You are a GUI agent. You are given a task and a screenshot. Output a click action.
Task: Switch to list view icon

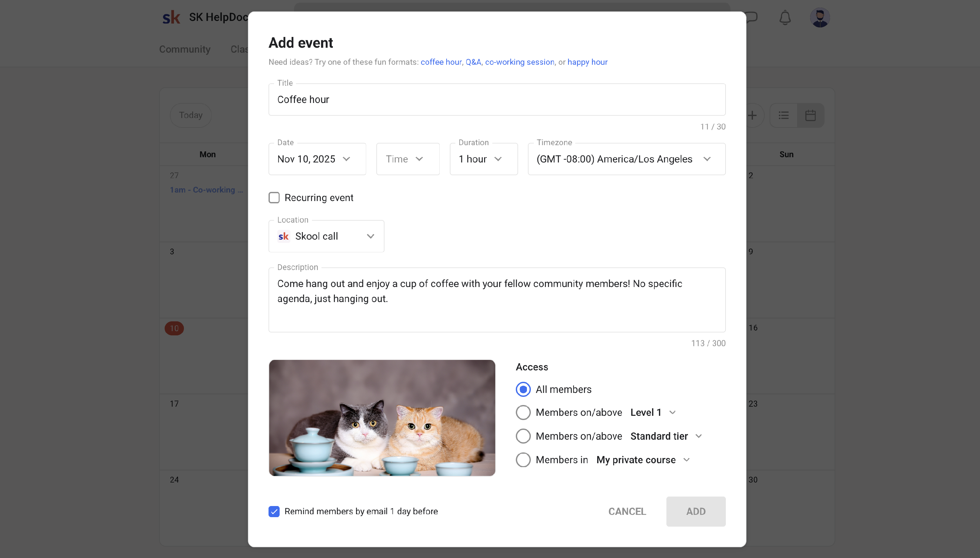784,115
